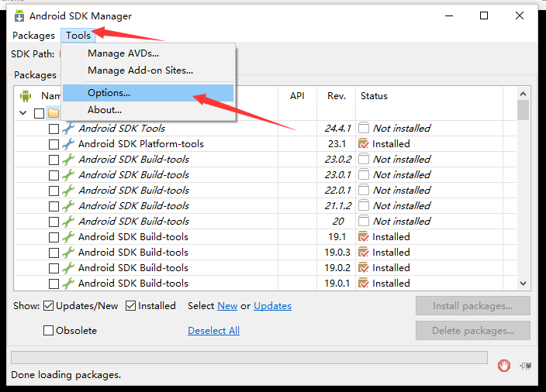Click wrench icon of Build-tools 19.0.1
Image resolution: width=546 pixels, height=392 pixels.
(x=68, y=283)
